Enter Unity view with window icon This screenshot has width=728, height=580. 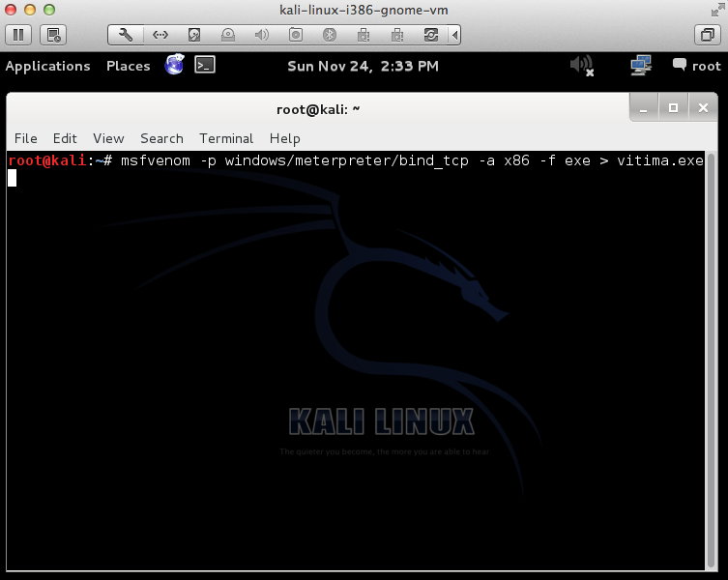coord(708,35)
